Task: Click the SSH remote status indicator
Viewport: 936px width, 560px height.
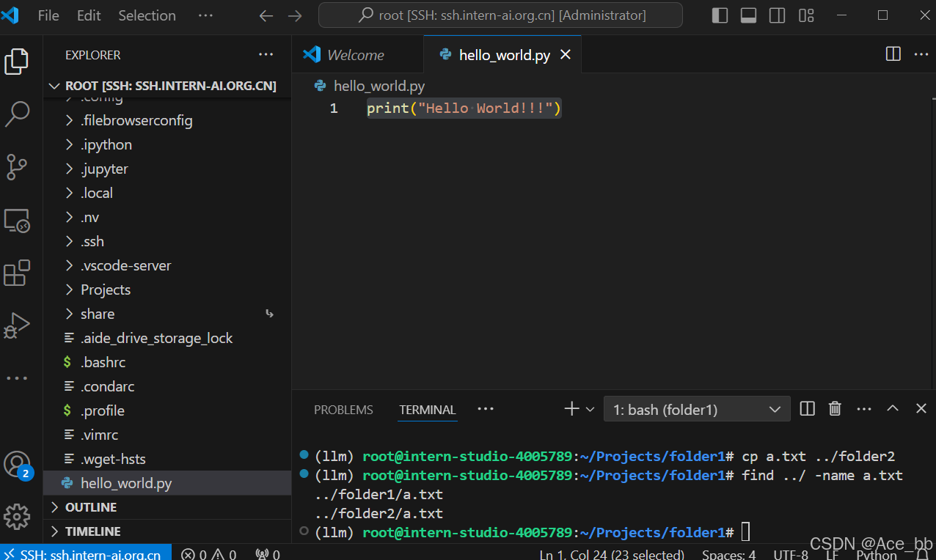Action: coord(86,553)
